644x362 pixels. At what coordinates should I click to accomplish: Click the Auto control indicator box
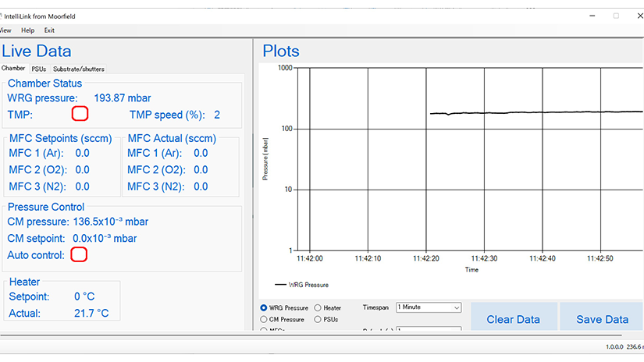78,254
